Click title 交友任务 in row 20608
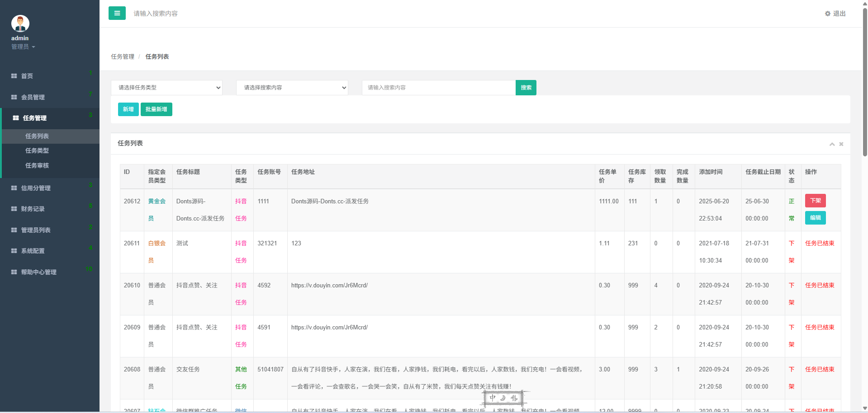 [188, 369]
